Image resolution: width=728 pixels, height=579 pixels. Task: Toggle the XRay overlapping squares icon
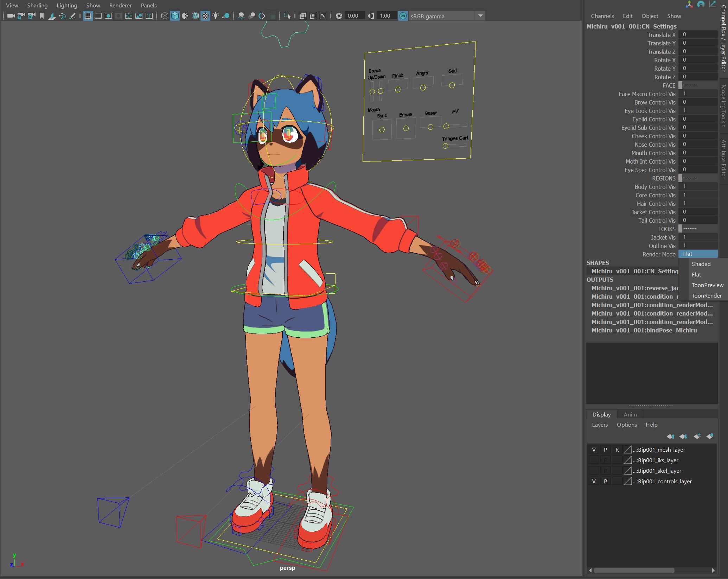(302, 16)
